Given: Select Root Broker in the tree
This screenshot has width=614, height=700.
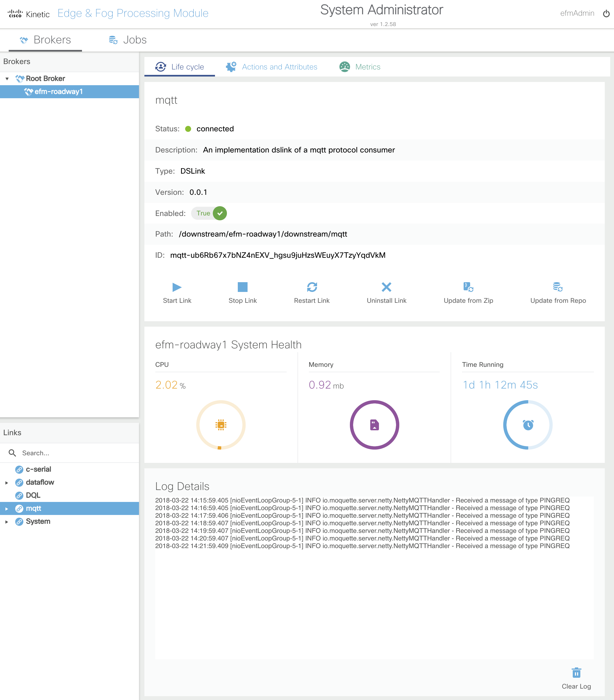Looking at the screenshot, I should coord(45,78).
